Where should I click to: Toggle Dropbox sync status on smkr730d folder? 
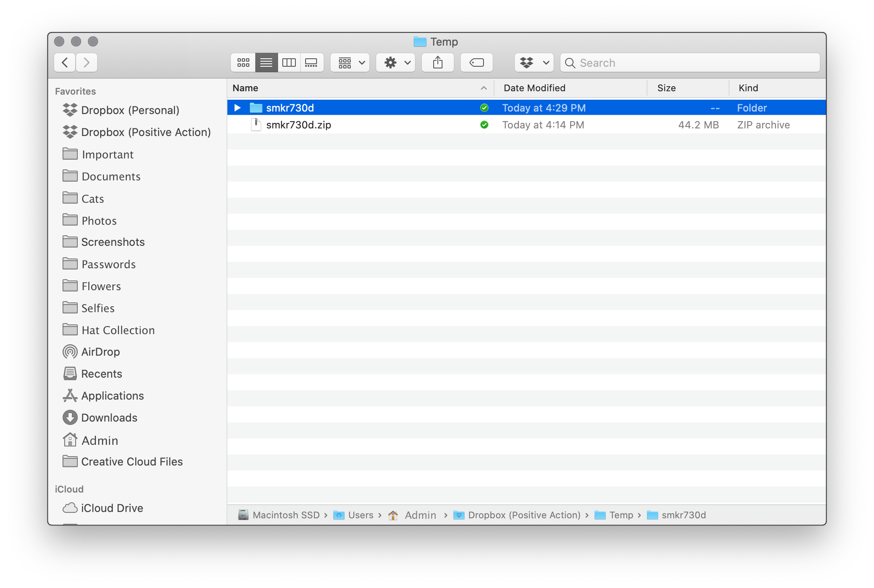[x=484, y=108]
